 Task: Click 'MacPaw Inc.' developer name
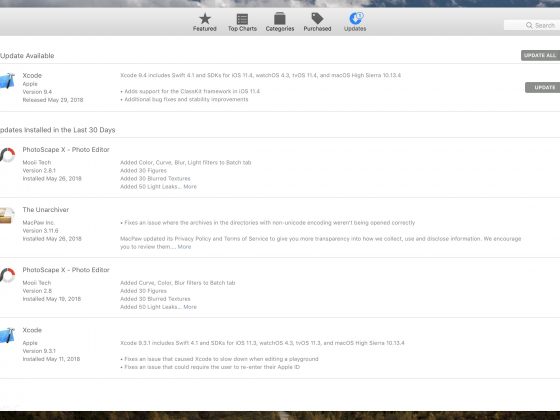click(x=39, y=222)
